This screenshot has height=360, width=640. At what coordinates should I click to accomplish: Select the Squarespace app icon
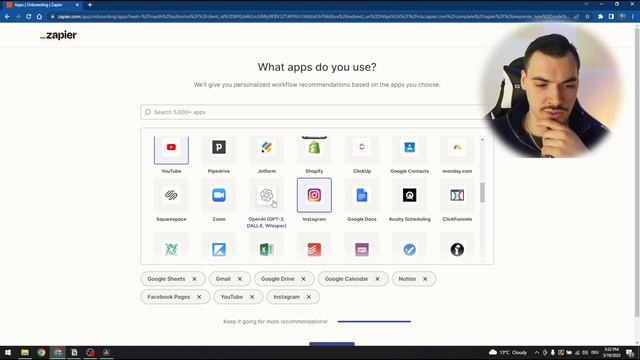[171, 195]
